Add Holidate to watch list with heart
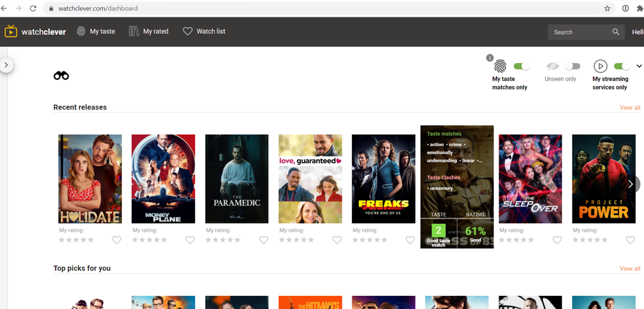 point(116,240)
